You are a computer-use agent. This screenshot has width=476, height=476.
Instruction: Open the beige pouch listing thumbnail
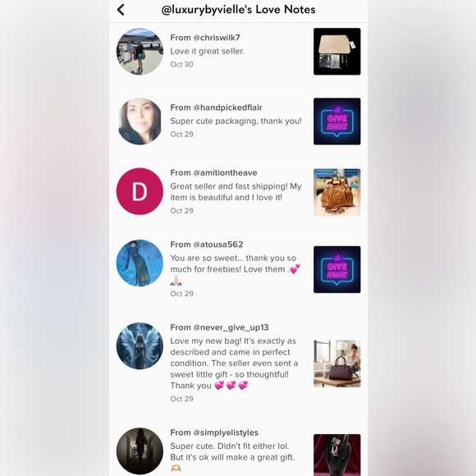pyautogui.click(x=337, y=52)
